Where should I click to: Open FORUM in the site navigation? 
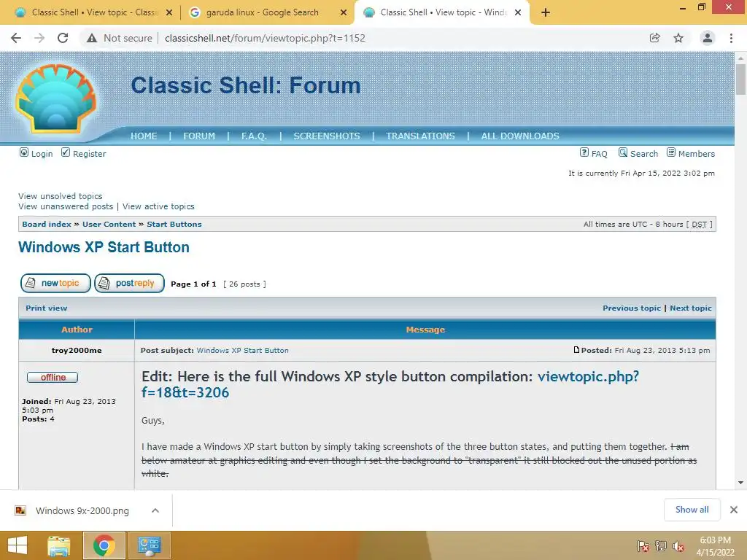[x=199, y=136]
